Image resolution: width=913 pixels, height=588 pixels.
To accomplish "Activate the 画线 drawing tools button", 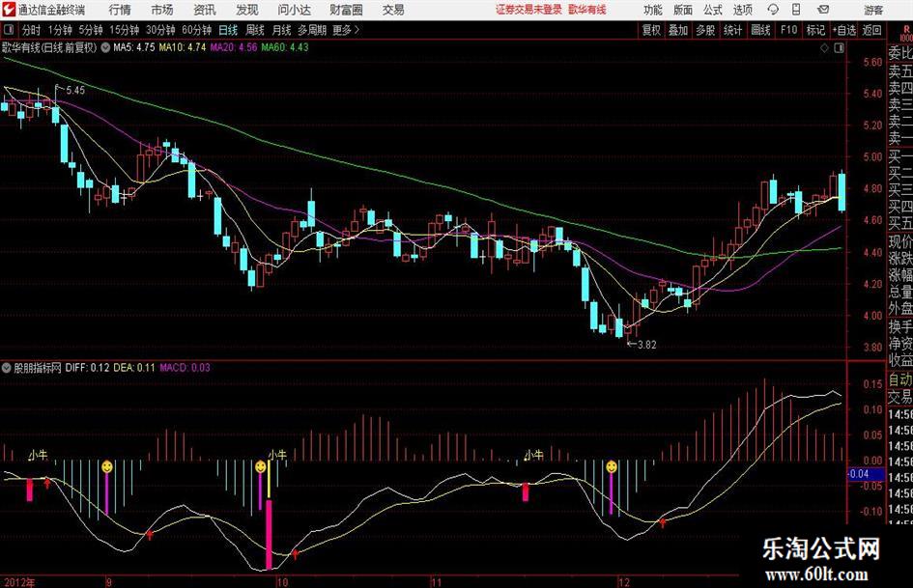I will pyautogui.click(x=760, y=30).
